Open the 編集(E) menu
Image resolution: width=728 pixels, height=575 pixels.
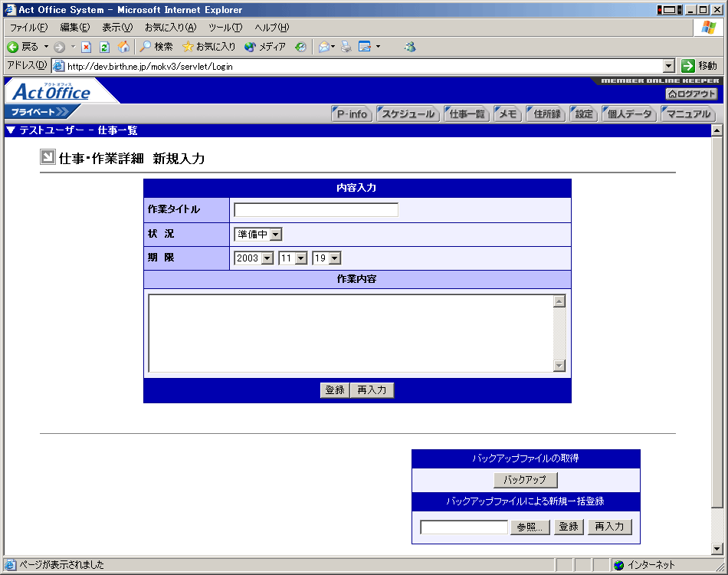[75, 28]
